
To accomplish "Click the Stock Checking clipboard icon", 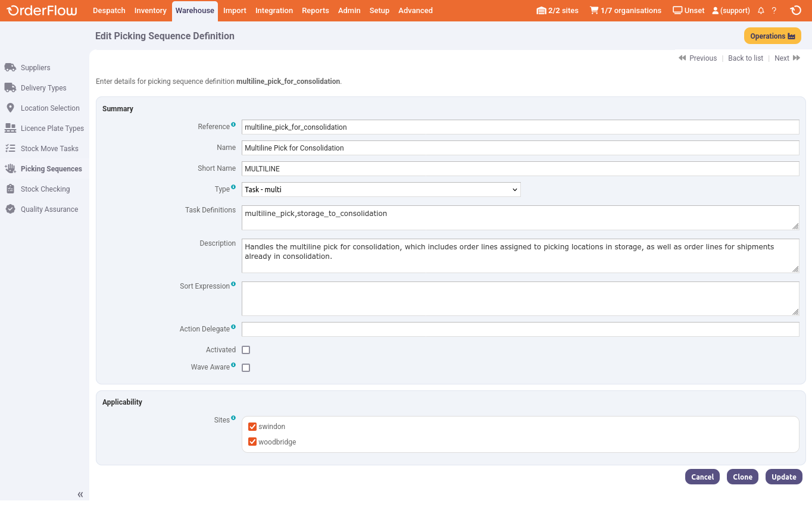I will click(x=10, y=189).
